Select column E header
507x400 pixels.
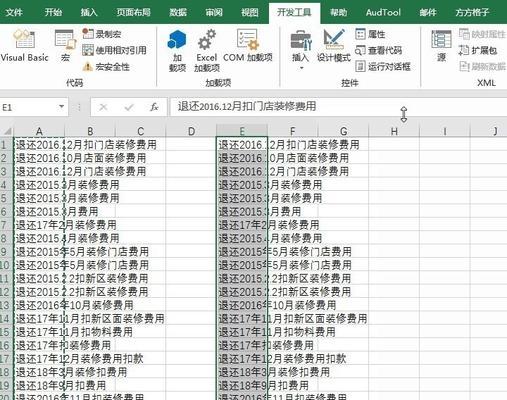point(242,131)
